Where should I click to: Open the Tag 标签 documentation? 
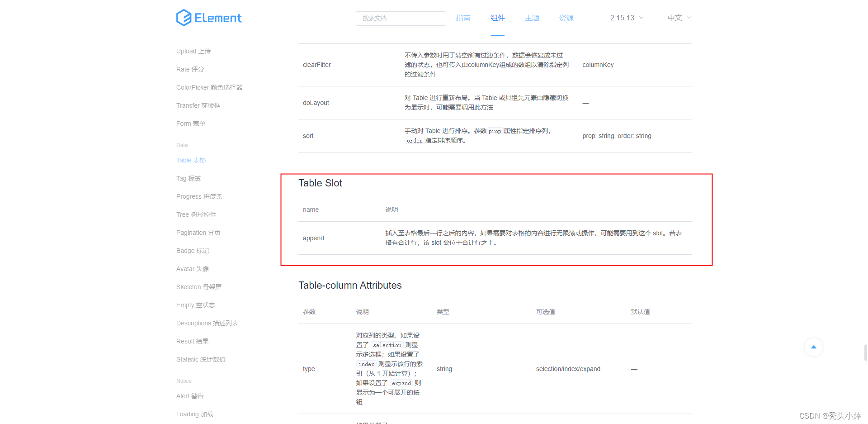click(189, 178)
